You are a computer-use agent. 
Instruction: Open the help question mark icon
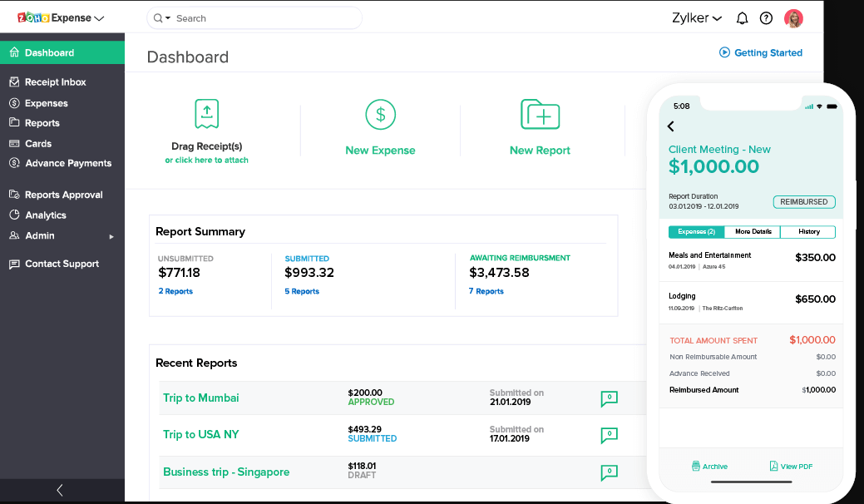click(766, 18)
